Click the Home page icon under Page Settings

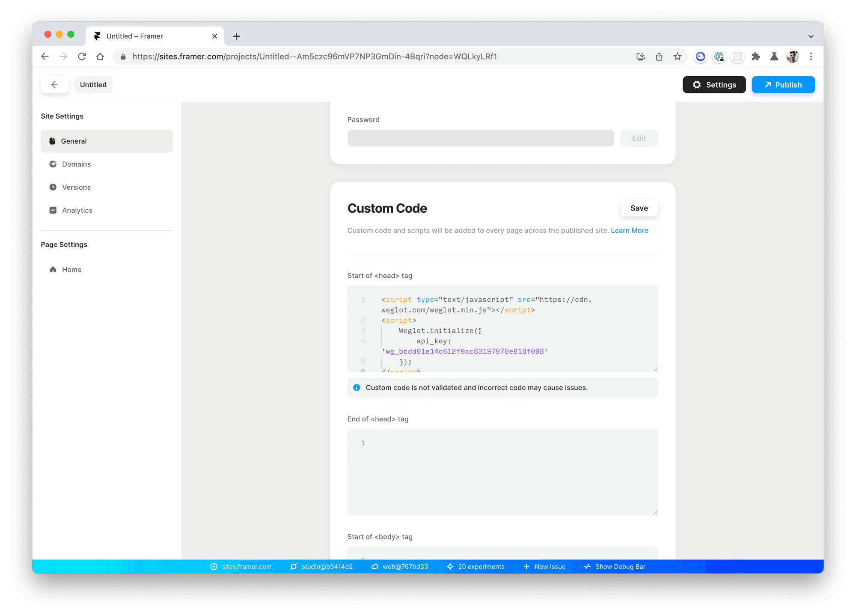point(53,269)
